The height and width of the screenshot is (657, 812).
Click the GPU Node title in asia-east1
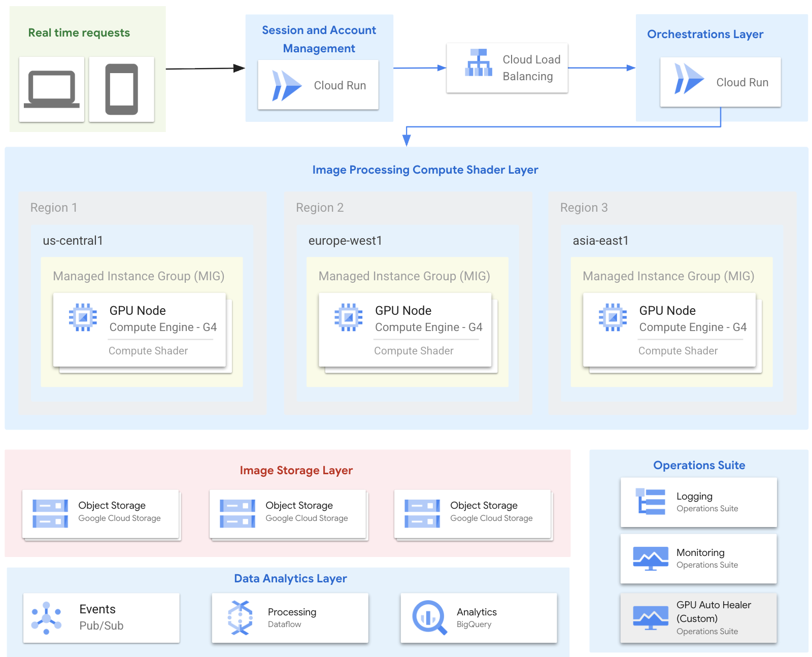pos(667,311)
